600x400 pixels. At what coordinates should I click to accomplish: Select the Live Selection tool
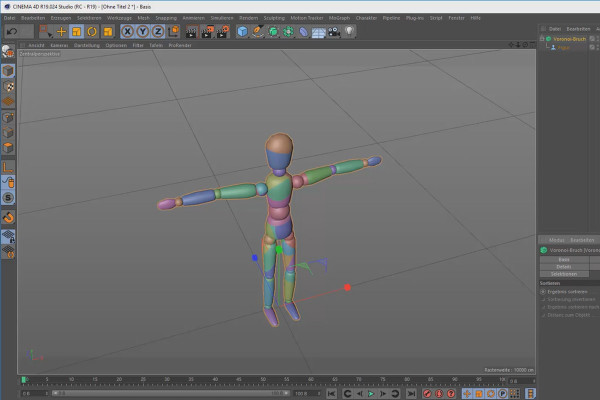pos(46,31)
